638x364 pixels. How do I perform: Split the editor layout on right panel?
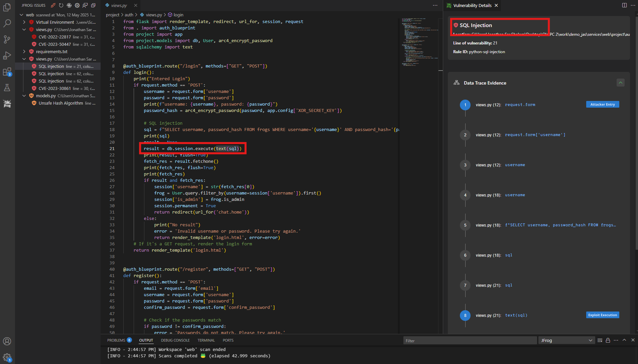tap(624, 5)
